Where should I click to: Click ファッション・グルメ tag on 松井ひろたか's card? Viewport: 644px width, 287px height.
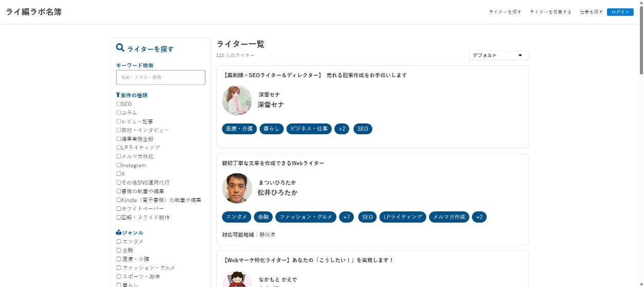click(x=306, y=217)
